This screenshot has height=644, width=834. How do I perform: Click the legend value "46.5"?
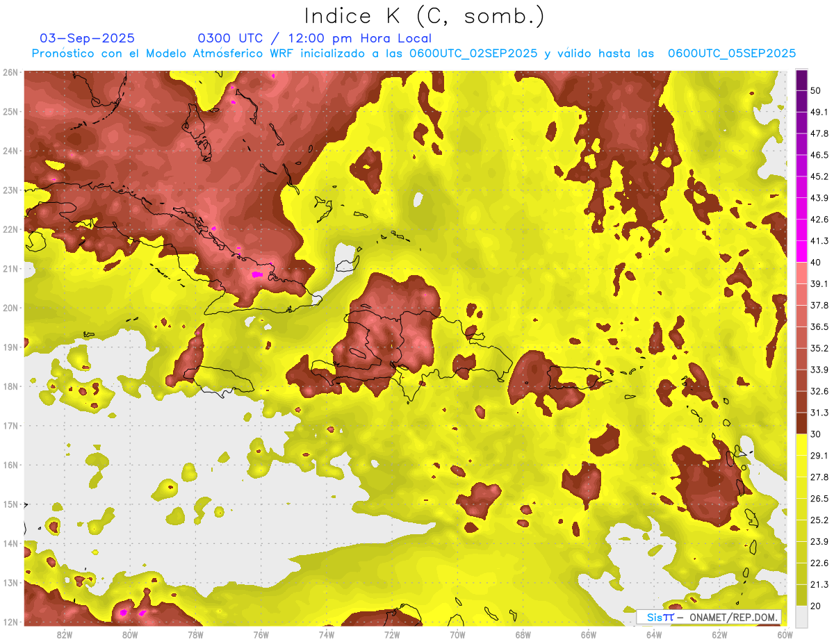pyautogui.click(x=819, y=155)
